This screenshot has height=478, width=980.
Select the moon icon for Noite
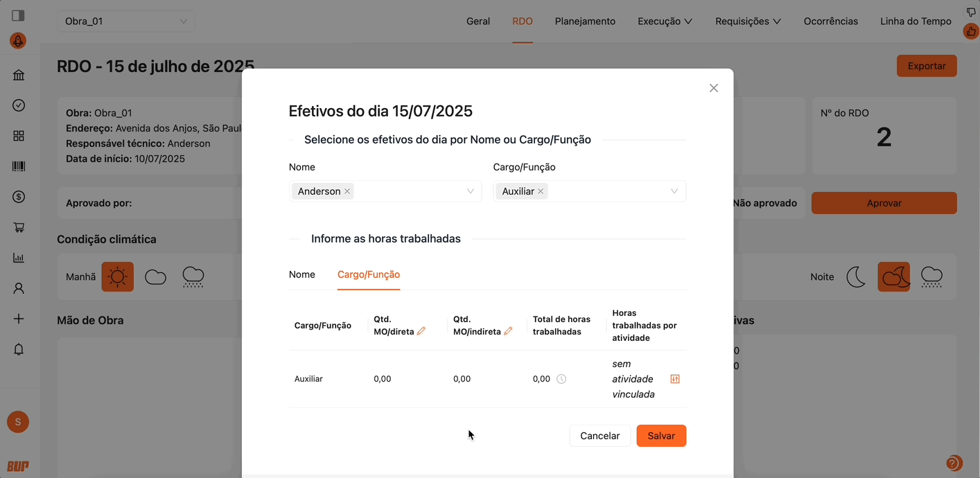click(x=856, y=276)
